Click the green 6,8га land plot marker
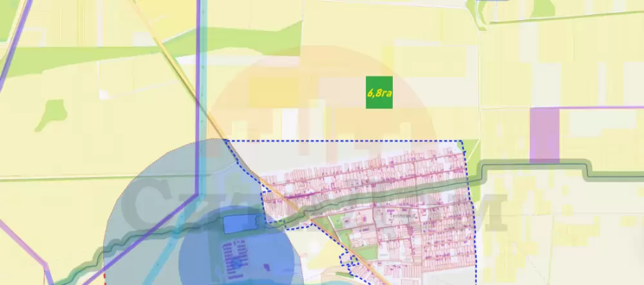The height and width of the screenshot is (285, 644). pos(379,92)
